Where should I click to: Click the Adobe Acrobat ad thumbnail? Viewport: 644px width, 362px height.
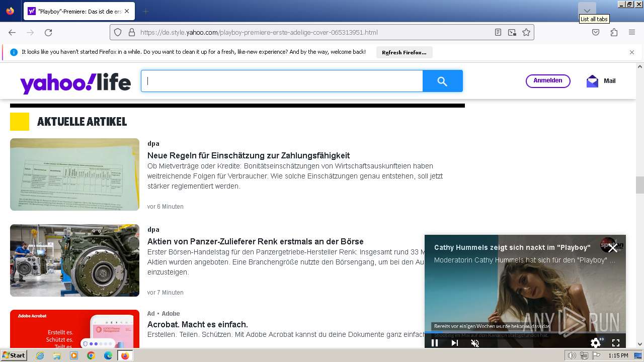click(x=74, y=329)
